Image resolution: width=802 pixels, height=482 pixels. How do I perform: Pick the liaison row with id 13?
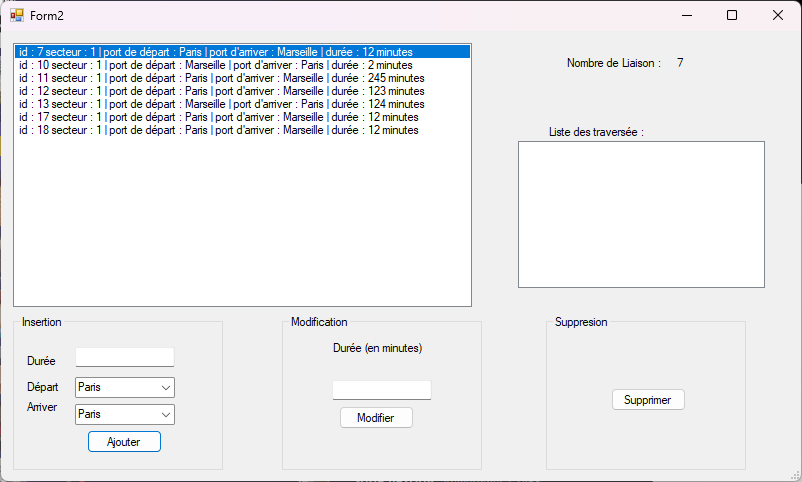click(221, 104)
